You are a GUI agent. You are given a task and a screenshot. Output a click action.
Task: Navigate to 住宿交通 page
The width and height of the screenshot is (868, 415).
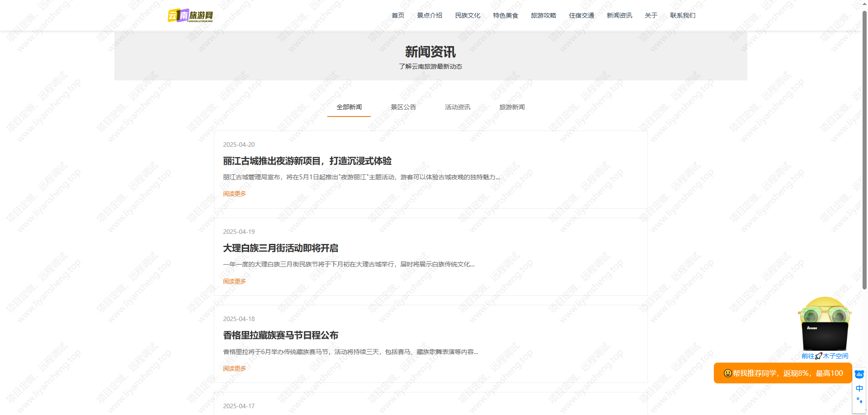[x=581, y=15]
